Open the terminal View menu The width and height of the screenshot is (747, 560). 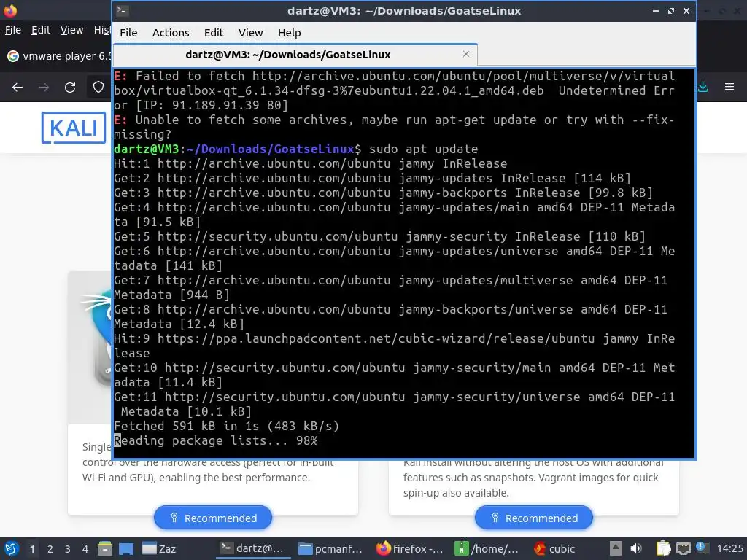[x=251, y=32]
